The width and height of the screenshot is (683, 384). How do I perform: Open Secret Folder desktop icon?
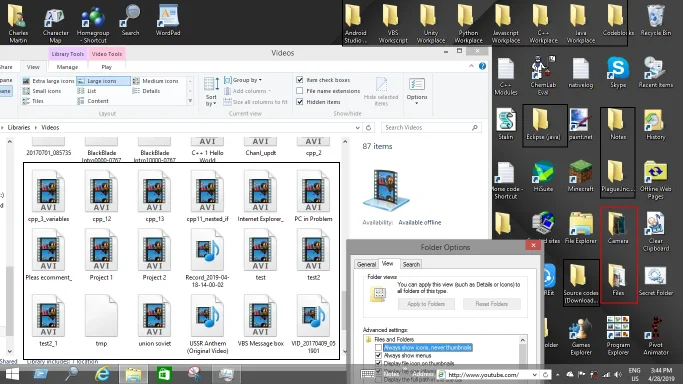[656, 280]
